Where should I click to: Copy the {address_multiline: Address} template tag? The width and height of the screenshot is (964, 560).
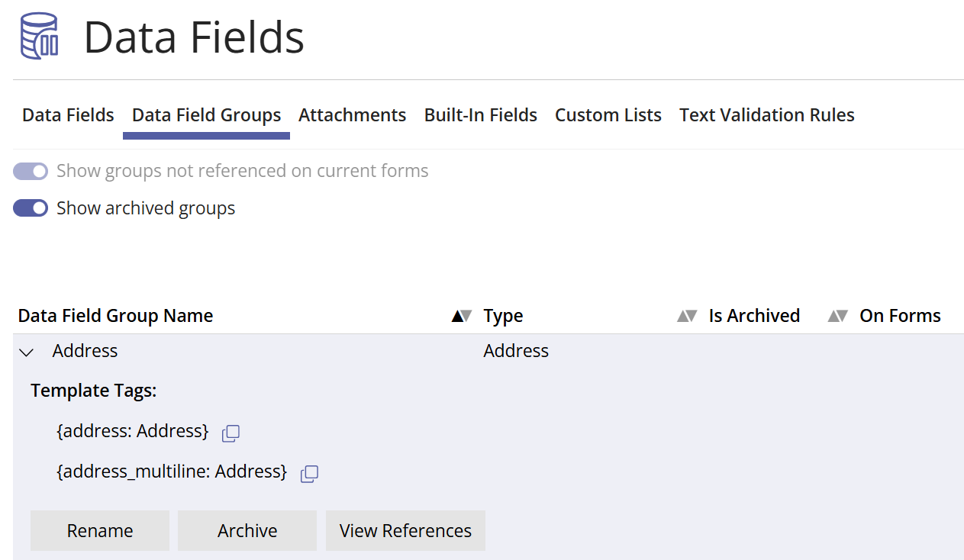(x=309, y=474)
